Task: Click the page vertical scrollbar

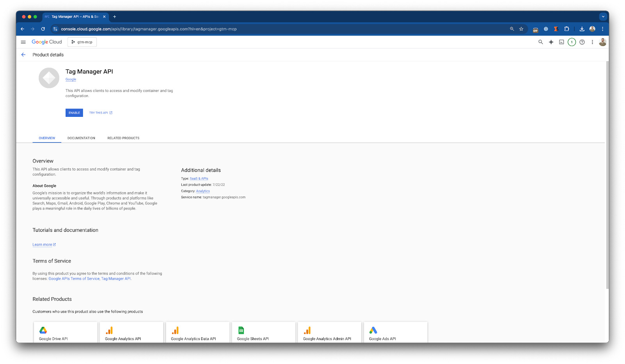Action: pyautogui.click(x=607, y=176)
